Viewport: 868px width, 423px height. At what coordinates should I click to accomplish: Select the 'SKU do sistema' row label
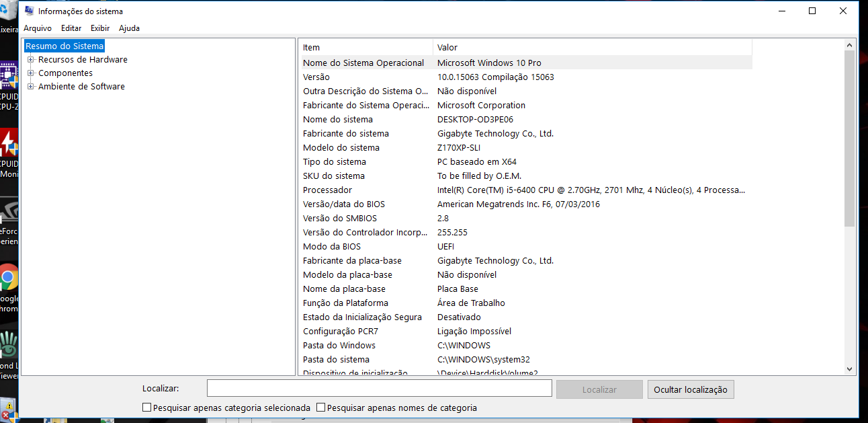point(334,176)
